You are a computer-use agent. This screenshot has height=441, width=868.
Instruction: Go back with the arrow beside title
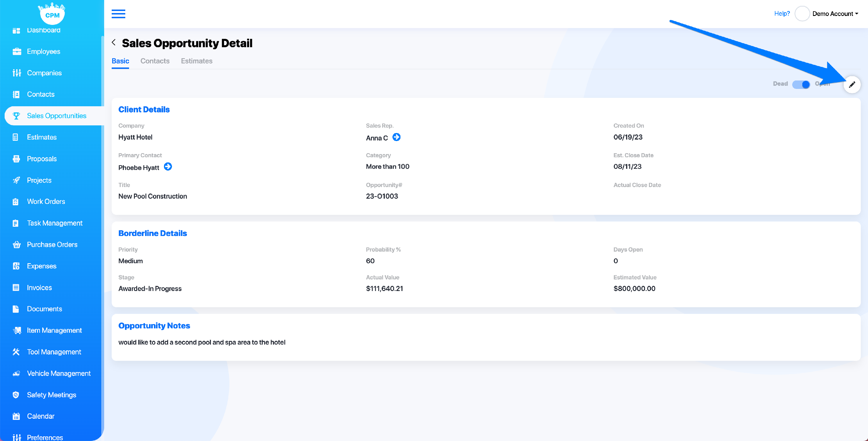coord(114,43)
